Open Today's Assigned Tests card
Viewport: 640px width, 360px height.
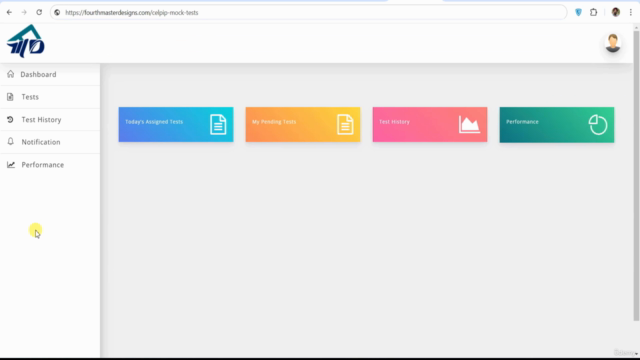(x=176, y=124)
